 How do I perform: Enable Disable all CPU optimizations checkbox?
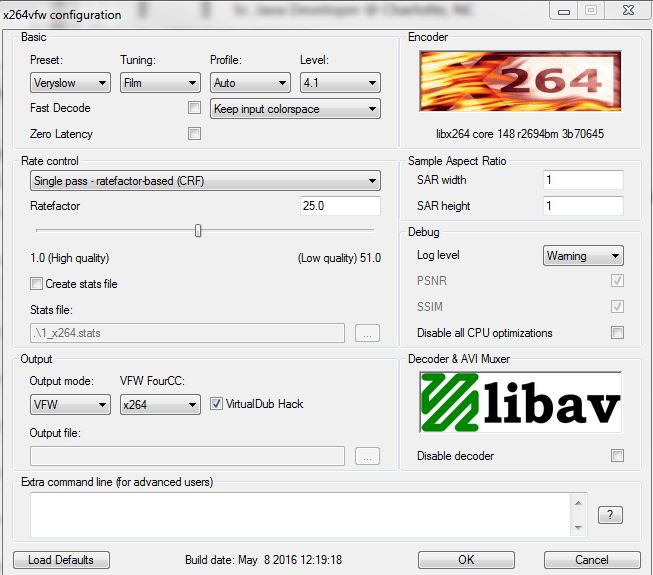point(617,332)
